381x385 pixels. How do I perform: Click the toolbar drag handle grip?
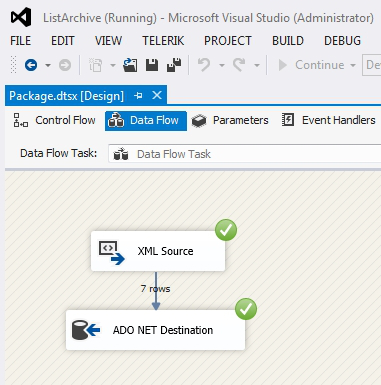13,65
